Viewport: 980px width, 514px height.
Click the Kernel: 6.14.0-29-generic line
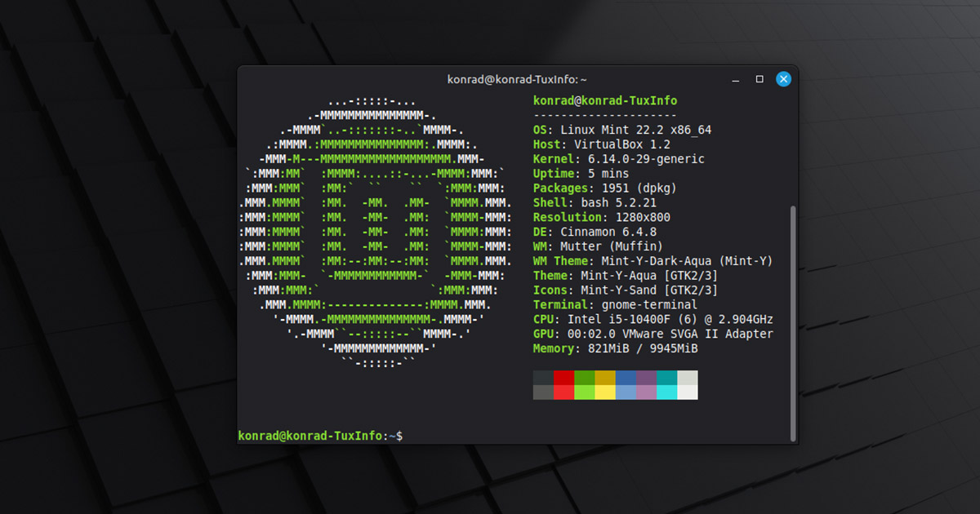619,159
